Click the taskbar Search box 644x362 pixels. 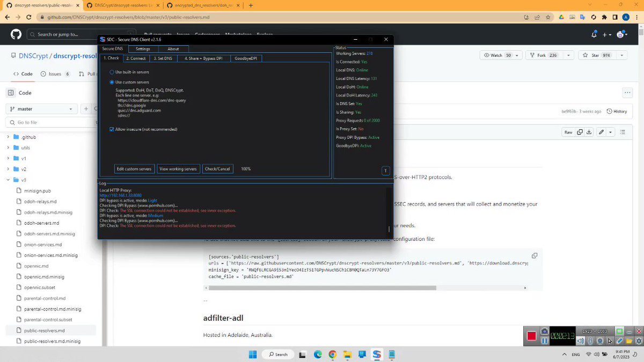(279, 354)
